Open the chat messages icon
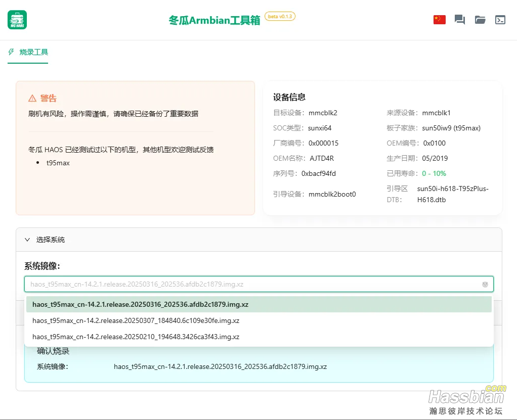 click(460, 20)
